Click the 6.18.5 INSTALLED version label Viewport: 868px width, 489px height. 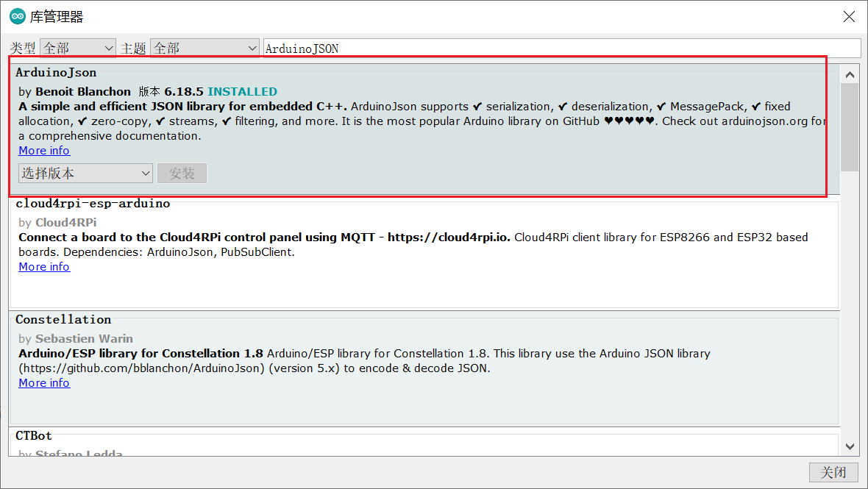pos(220,92)
